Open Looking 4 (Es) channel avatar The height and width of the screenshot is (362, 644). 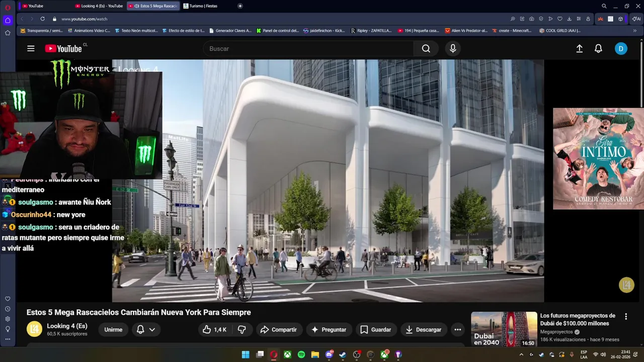tap(34, 329)
